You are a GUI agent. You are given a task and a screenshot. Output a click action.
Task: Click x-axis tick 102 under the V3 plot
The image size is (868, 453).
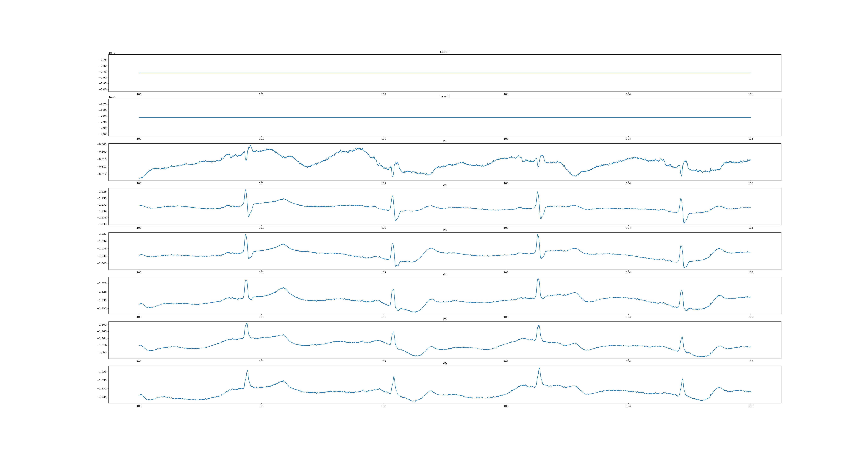point(384,272)
